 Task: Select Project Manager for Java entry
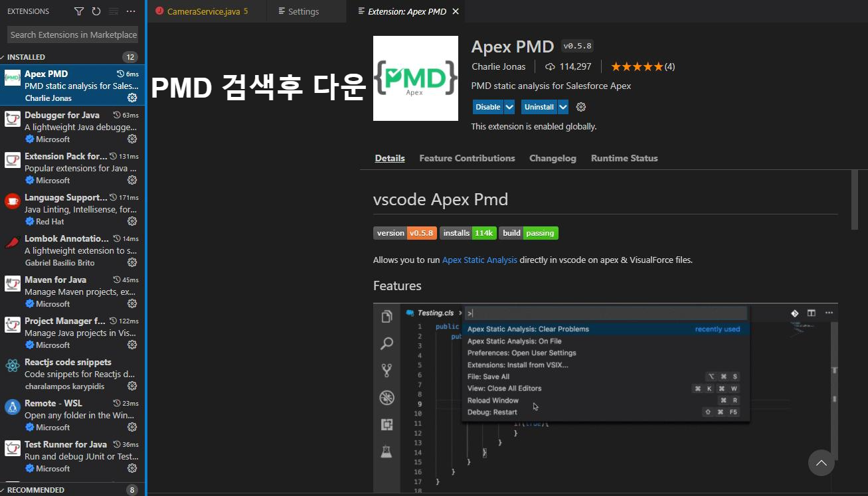click(72, 333)
